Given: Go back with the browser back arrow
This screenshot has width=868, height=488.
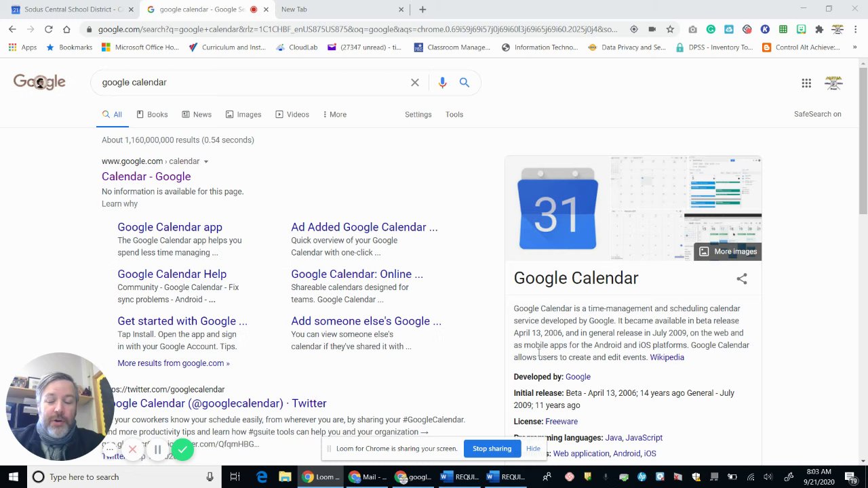Looking at the screenshot, I should point(12,29).
